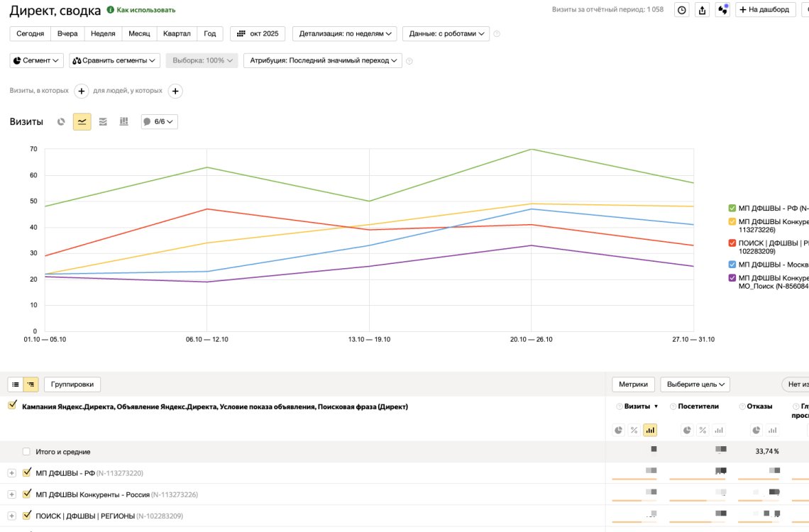Open Детализация: по неделям dropdown
This screenshot has height=532, width=809.
(x=345, y=33)
